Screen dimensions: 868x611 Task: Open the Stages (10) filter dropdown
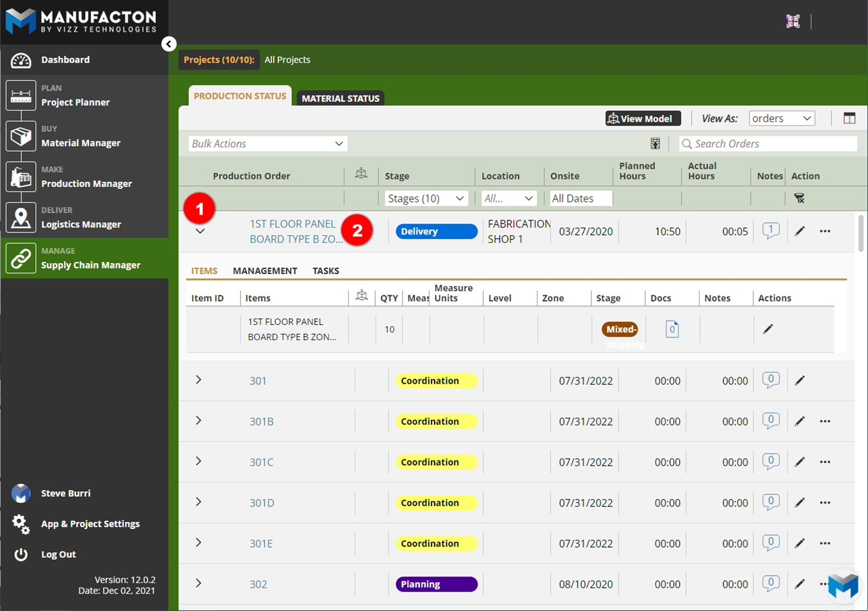coord(426,199)
